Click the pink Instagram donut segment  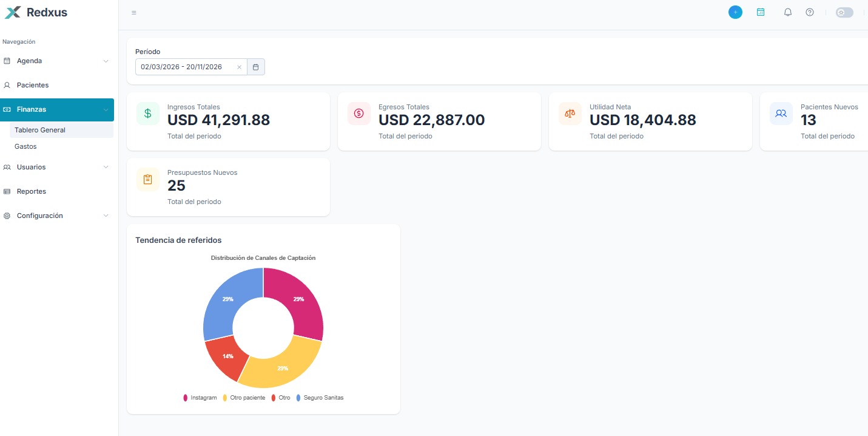point(299,301)
